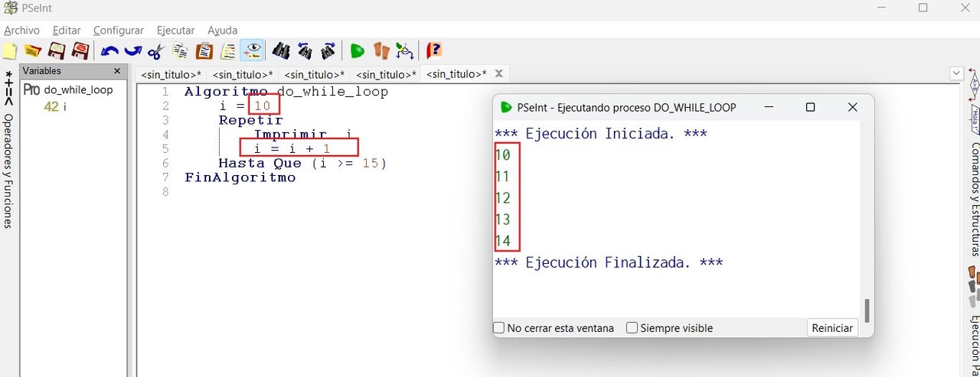
Task: Click line number 4 in editor gutter
Action: 165,135
